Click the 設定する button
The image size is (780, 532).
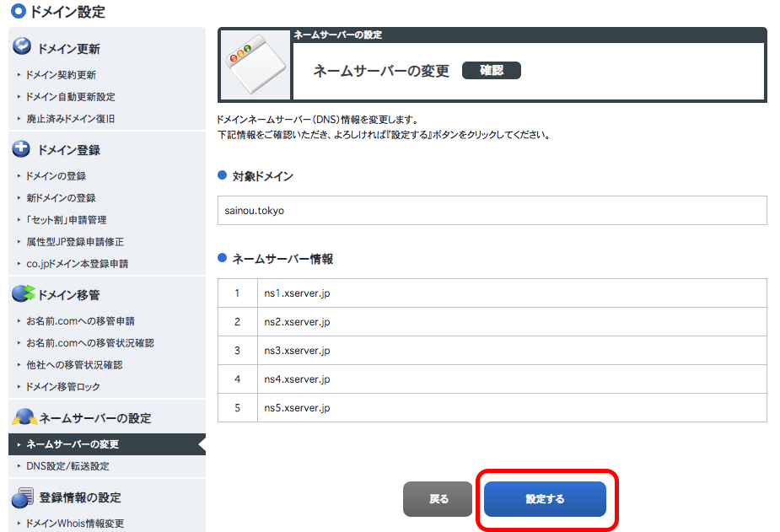pos(545,498)
